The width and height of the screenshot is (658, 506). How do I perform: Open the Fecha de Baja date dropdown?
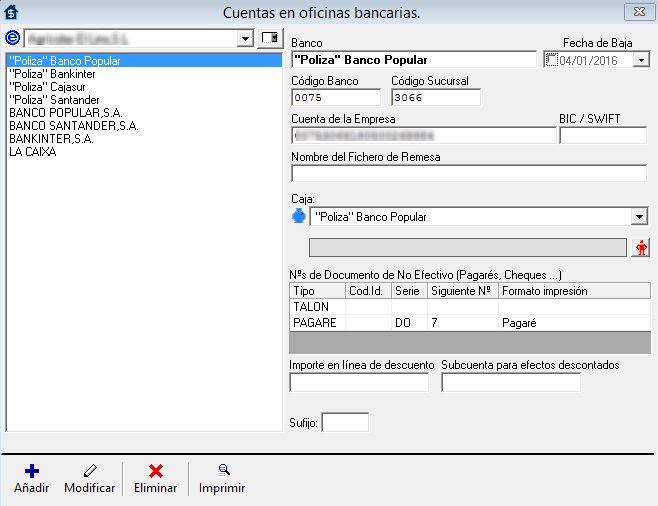pyautogui.click(x=641, y=60)
